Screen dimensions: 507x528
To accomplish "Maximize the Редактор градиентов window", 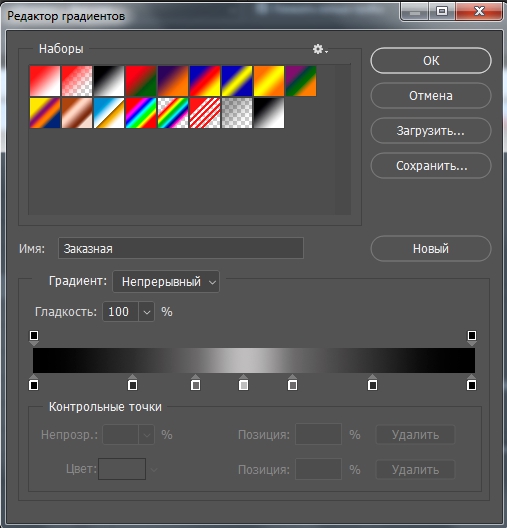I will point(442,12).
